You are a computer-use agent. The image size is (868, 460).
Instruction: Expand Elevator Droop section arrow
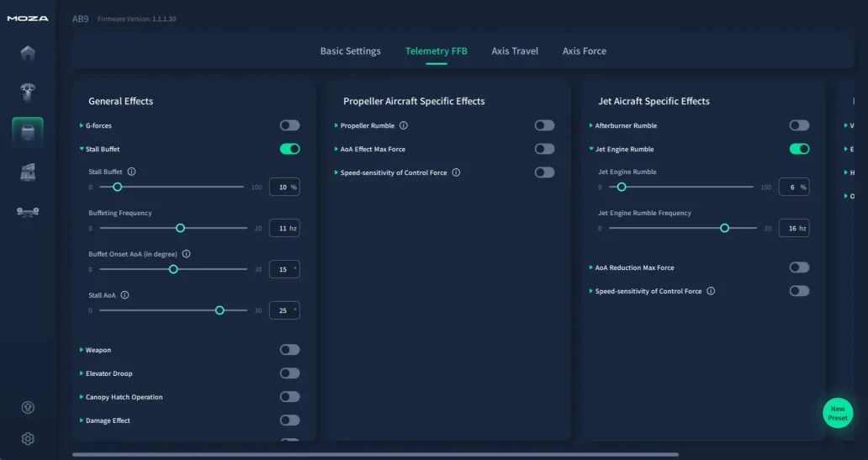[x=82, y=373]
